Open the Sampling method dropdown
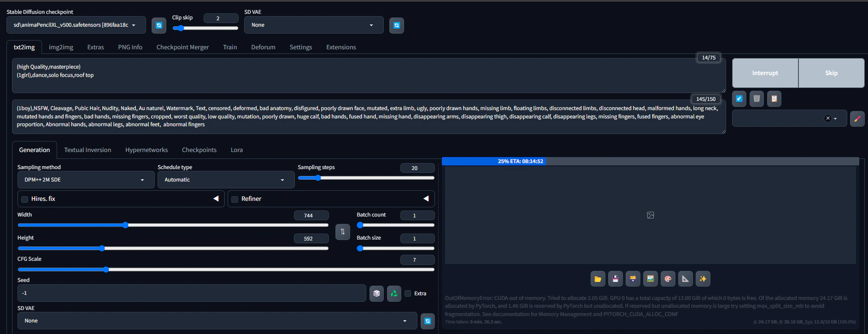The width and height of the screenshot is (868, 334). 86,180
